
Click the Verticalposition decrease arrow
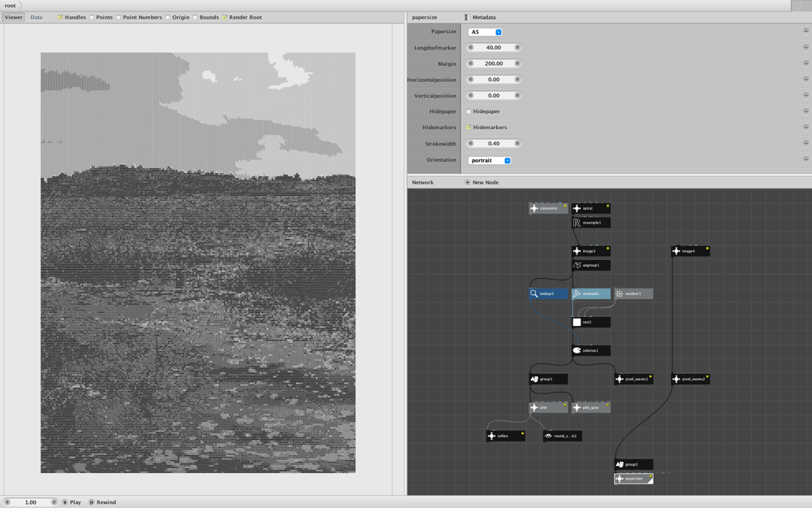[471, 95]
